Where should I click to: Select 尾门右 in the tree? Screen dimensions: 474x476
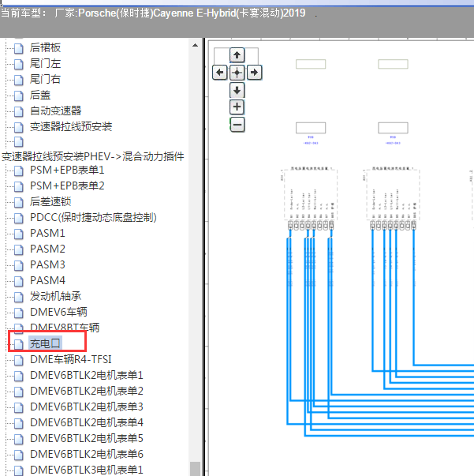(x=45, y=79)
